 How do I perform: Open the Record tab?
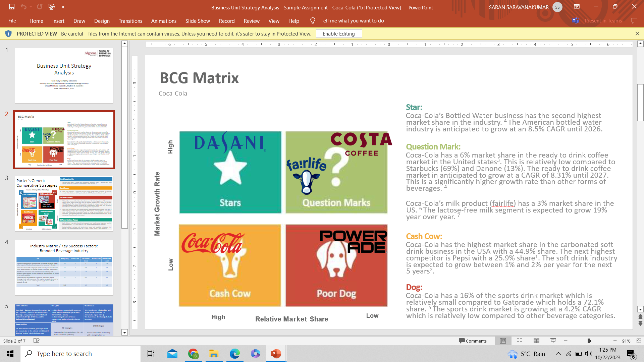coord(227,21)
